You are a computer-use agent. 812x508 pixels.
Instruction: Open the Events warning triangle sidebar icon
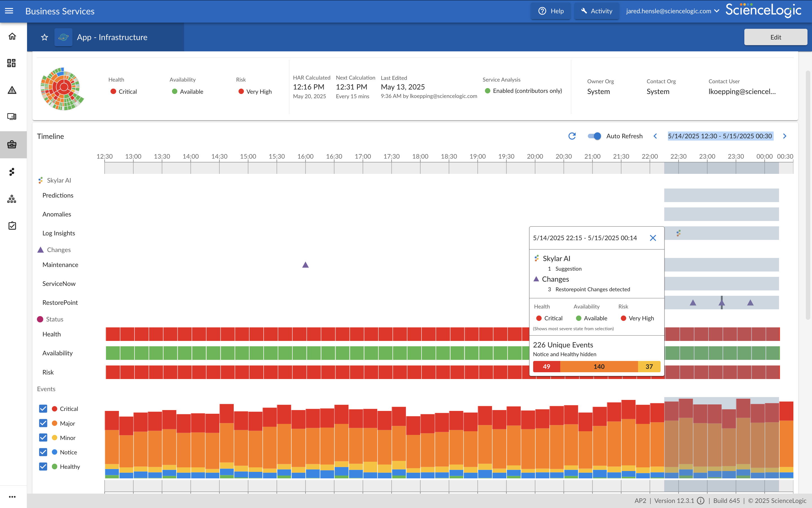pos(12,90)
